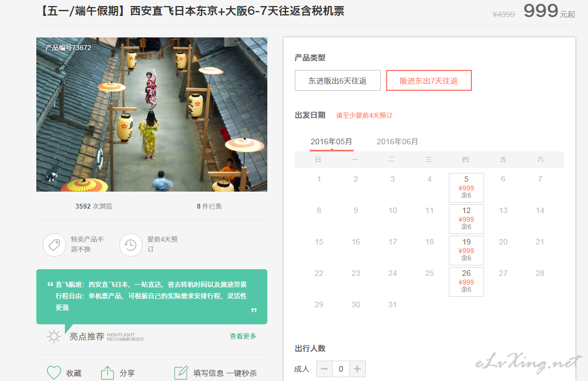Click calendar date 31
Screen dimensions: 588x381
[392, 304]
